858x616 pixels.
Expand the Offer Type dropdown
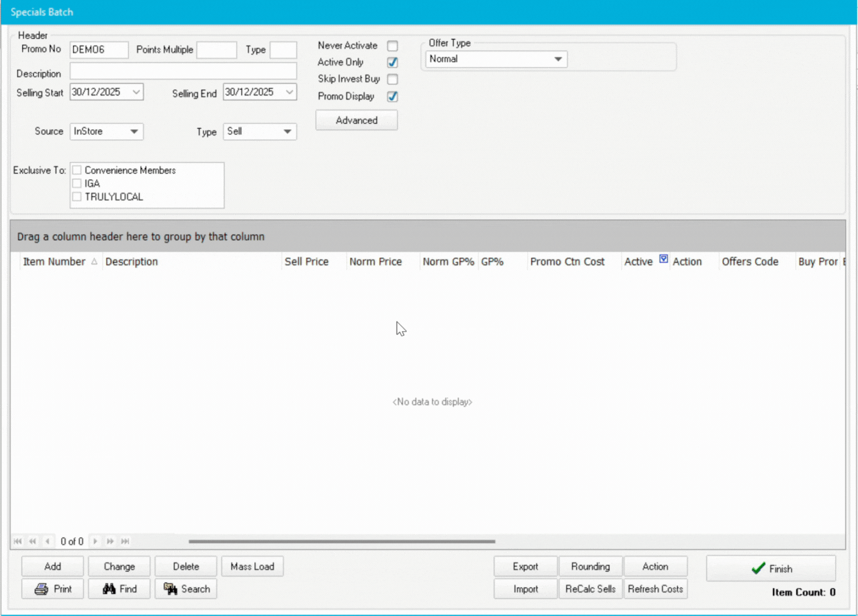[x=558, y=59]
